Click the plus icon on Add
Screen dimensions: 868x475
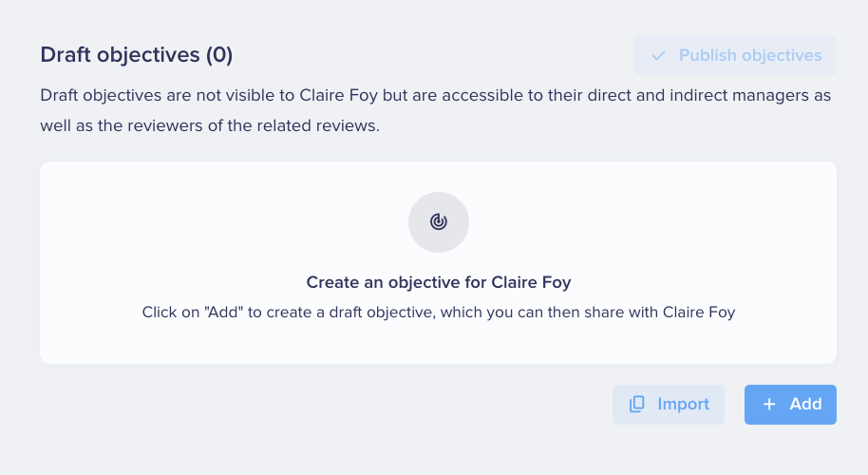[769, 404]
